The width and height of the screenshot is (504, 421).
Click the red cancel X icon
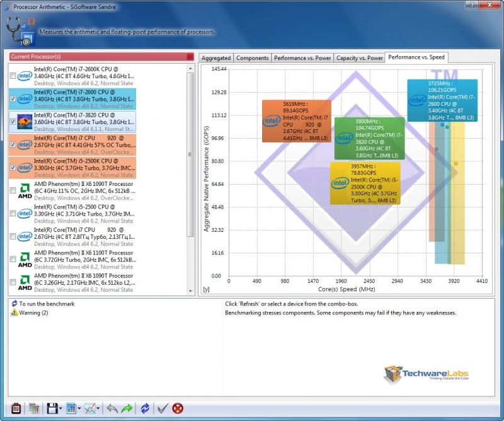coord(178,408)
